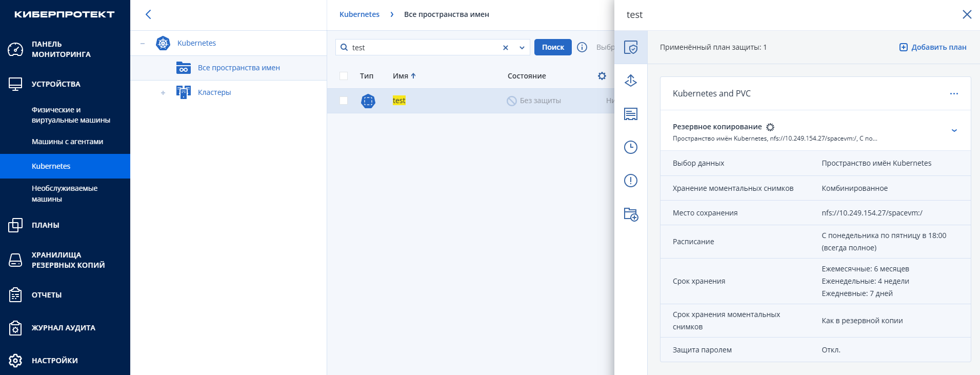Screen dimensions: 980x375
Task: Click the dashboard gauge icon
Action: click(x=15, y=49)
